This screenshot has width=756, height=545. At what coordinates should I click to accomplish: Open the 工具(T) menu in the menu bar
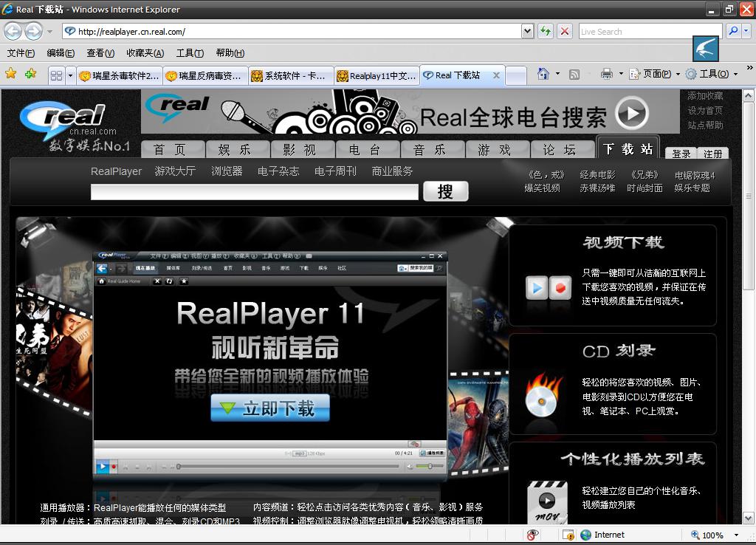click(x=190, y=53)
